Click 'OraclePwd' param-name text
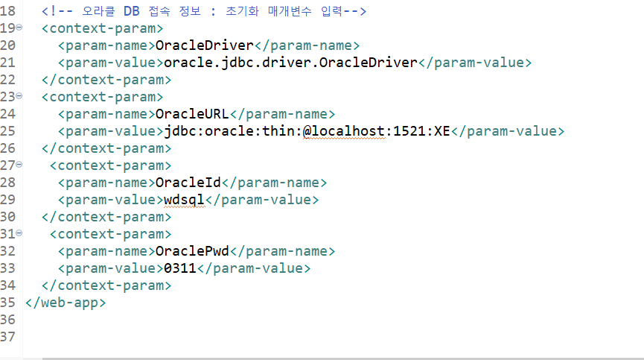Screen dimensions: 644x360 point(192,251)
